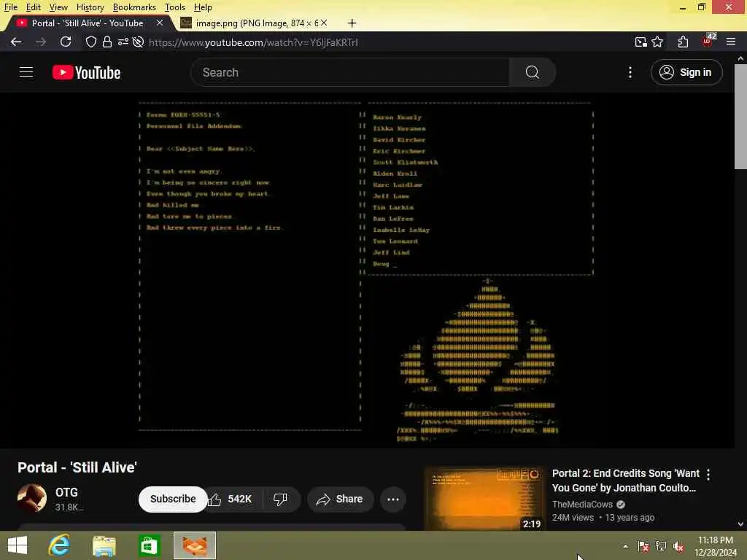Open the Edit menu

pos(34,7)
